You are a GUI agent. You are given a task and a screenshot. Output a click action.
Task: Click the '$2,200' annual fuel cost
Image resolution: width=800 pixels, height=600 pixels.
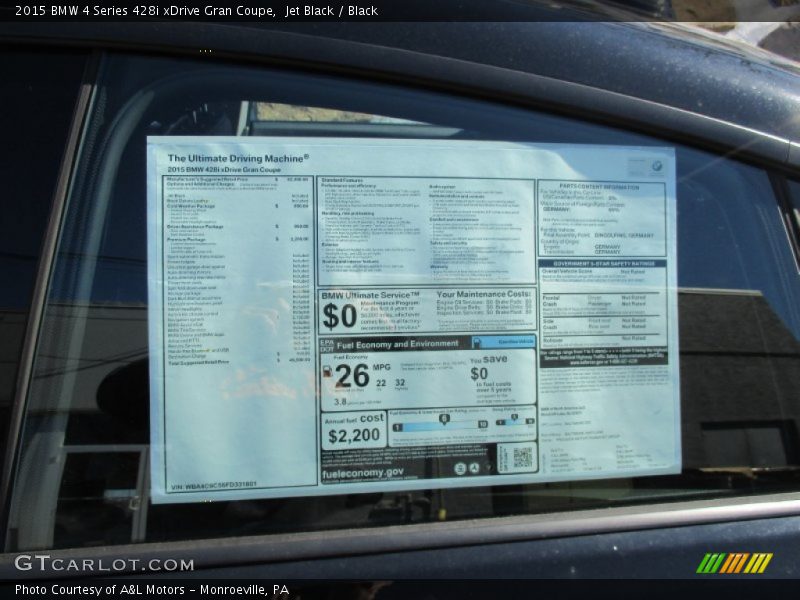click(354, 436)
